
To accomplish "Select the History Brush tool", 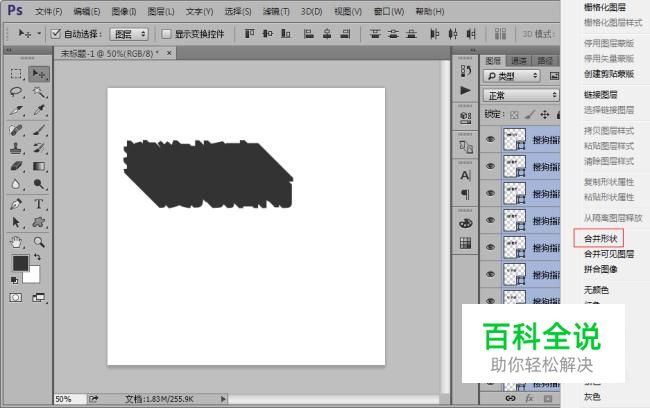I will tap(39, 148).
